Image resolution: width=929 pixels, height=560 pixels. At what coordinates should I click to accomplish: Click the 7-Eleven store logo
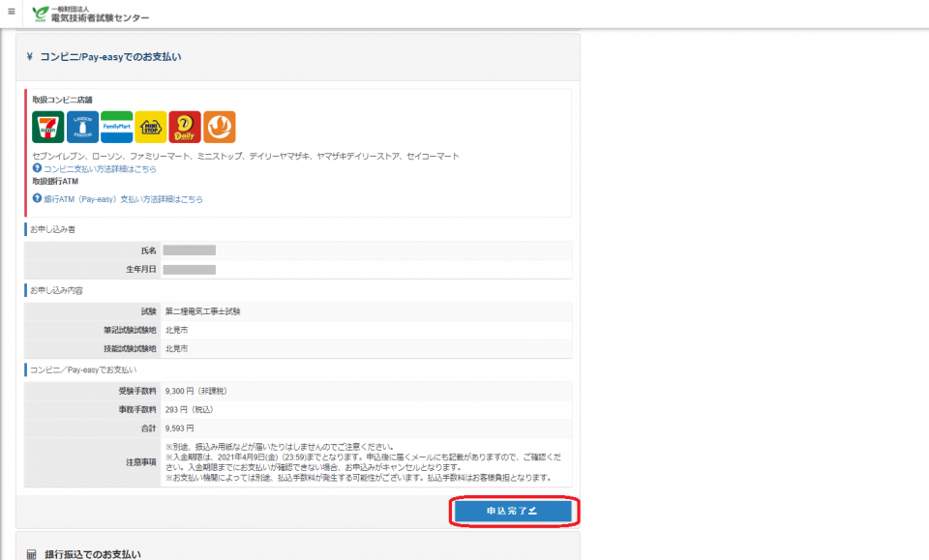[x=48, y=127]
